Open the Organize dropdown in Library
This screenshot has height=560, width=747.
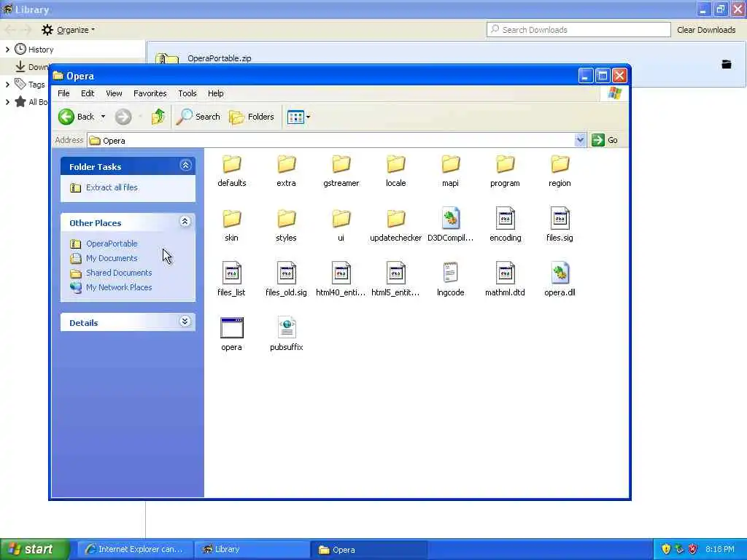[68, 30]
